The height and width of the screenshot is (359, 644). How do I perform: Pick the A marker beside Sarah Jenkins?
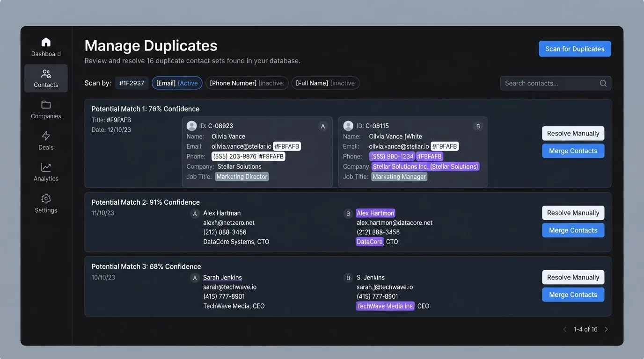195,278
